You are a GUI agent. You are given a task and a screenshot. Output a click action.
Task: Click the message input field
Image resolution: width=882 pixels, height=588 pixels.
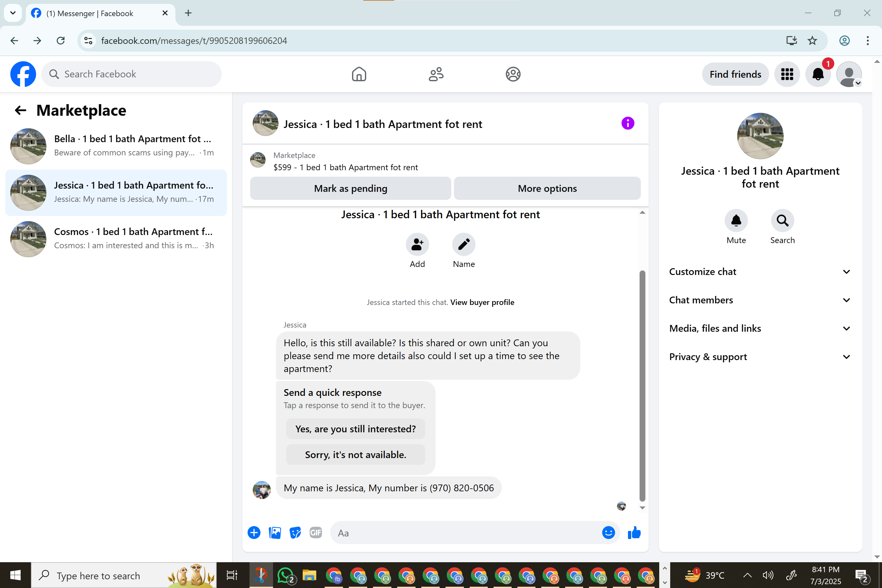(465, 533)
